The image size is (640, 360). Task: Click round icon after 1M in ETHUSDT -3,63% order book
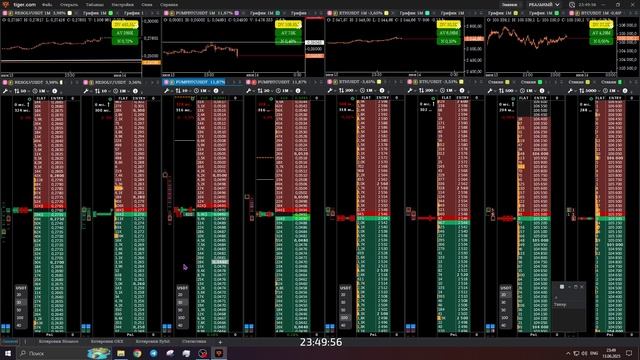pos(382,91)
